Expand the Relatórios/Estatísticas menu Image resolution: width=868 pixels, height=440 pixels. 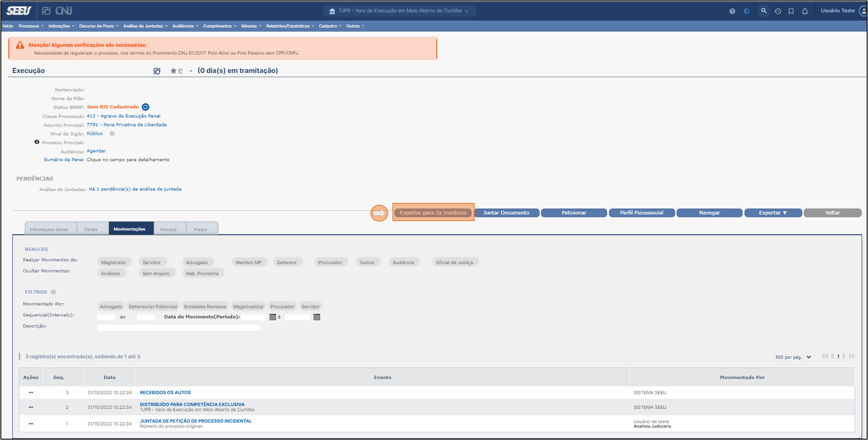click(x=290, y=26)
